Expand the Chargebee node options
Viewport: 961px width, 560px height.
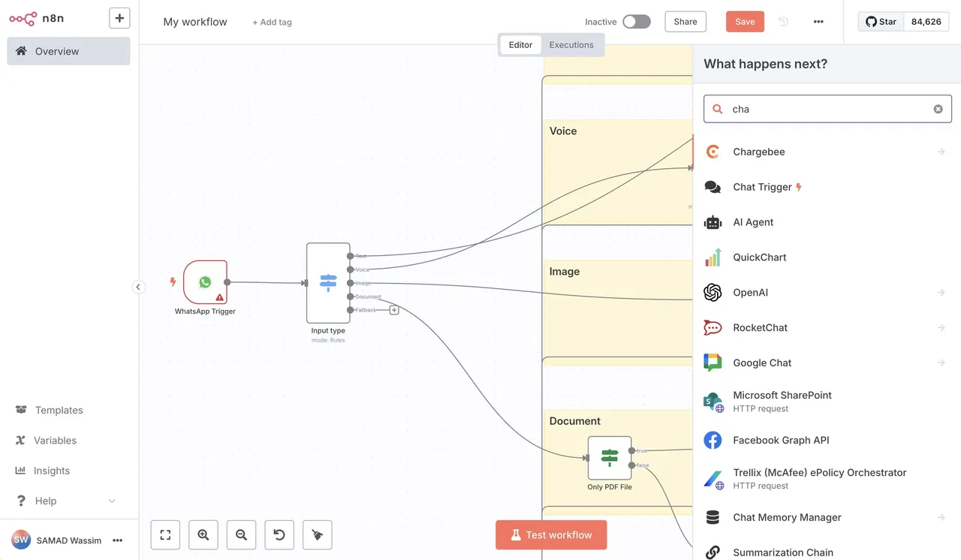pyautogui.click(x=941, y=152)
